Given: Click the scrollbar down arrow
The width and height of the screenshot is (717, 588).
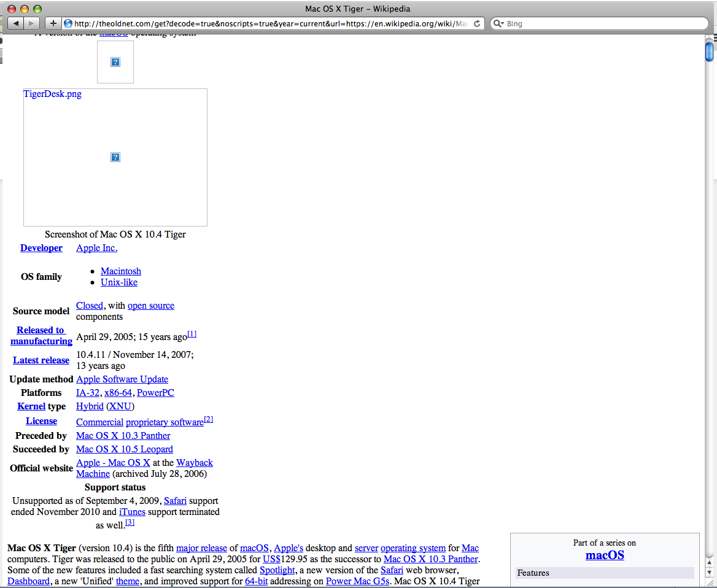Looking at the screenshot, I should click(709, 573).
